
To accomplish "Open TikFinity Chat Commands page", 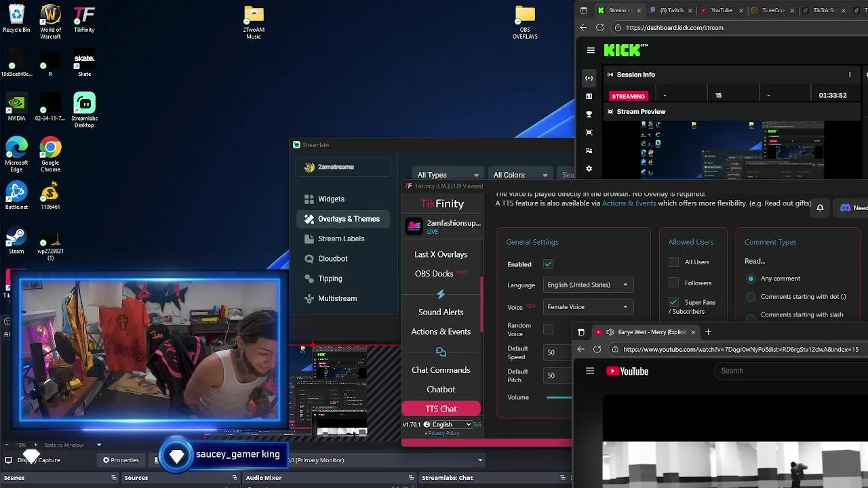I will coord(441,370).
